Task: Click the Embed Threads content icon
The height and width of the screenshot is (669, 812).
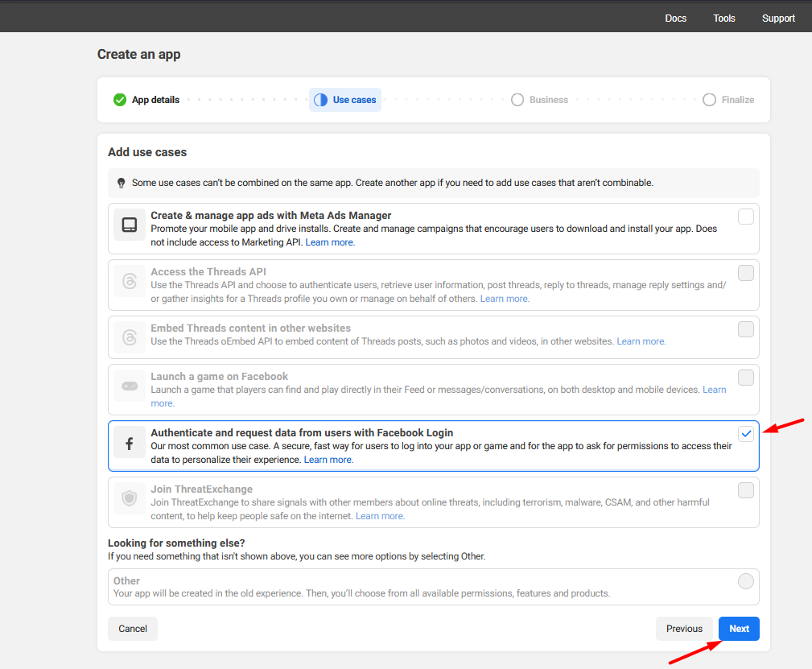Action: click(x=130, y=337)
